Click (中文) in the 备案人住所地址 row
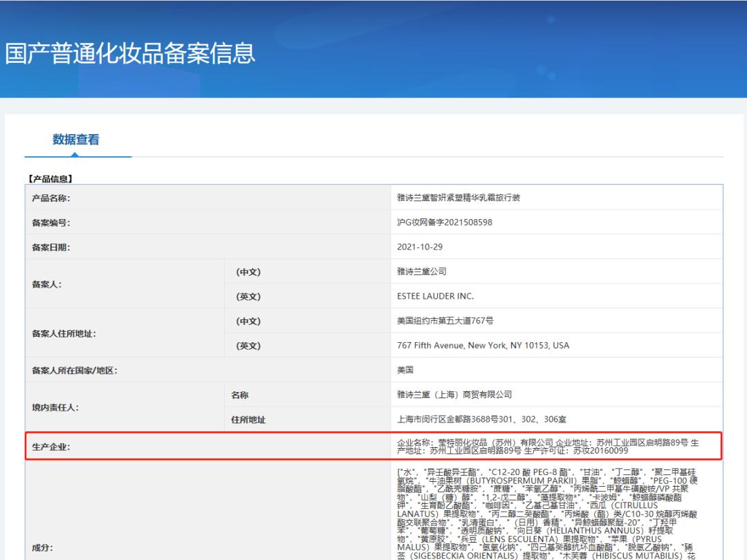Screen dimensions: 747x560 pyautogui.click(x=248, y=321)
